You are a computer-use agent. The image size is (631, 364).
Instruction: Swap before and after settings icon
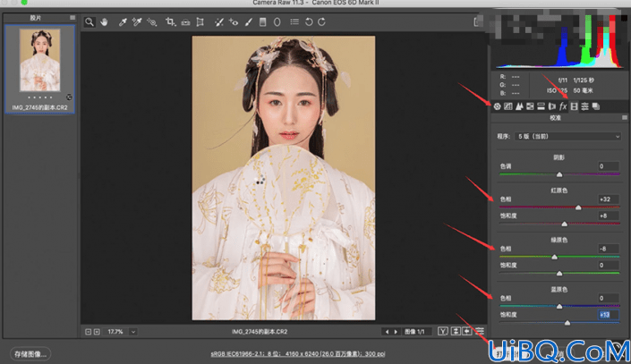coord(456,331)
